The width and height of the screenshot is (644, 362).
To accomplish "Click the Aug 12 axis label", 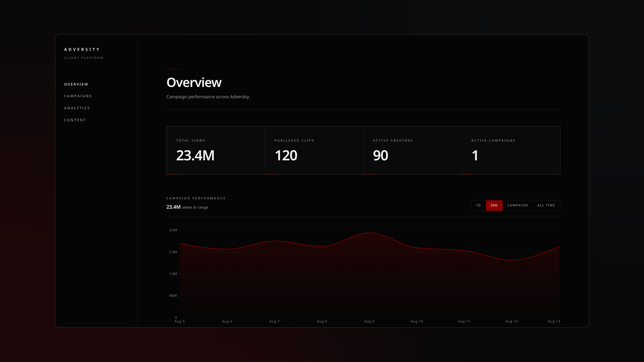I will (x=511, y=321).
